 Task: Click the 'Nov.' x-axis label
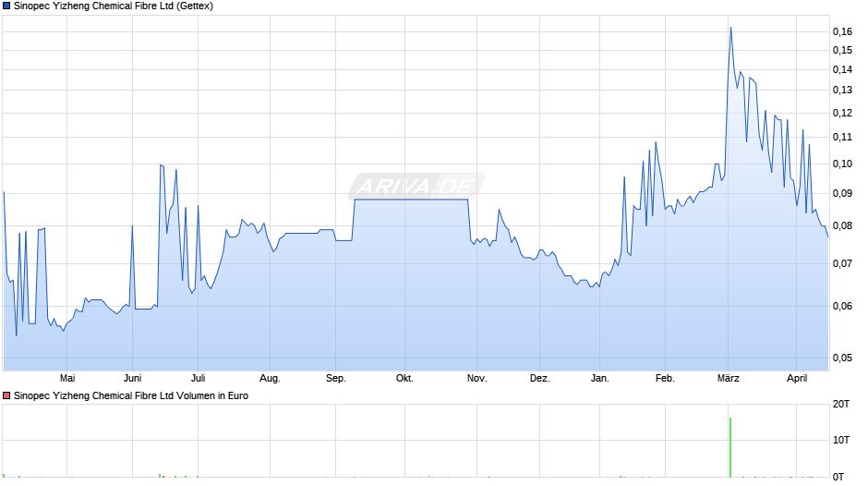click(477, 379)
